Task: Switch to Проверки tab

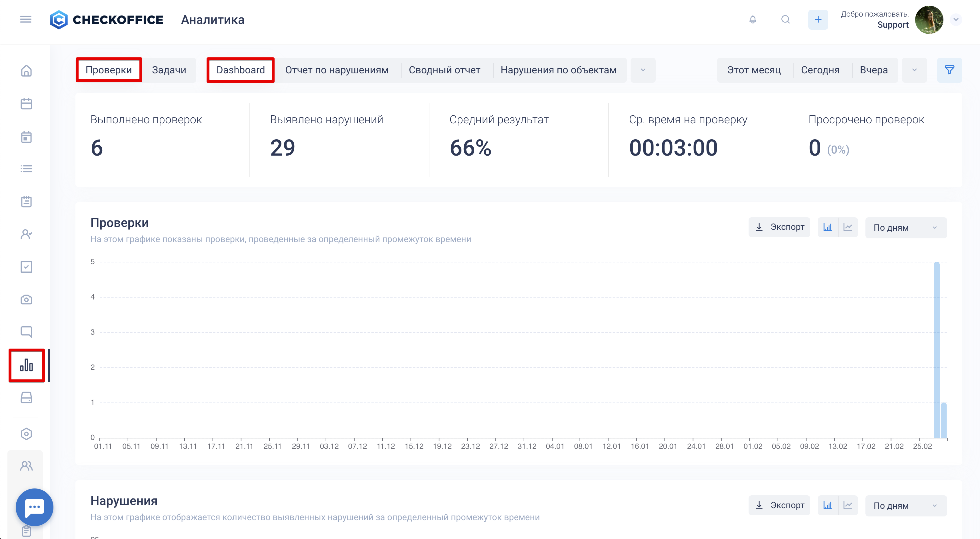Action: coord(109,70)
